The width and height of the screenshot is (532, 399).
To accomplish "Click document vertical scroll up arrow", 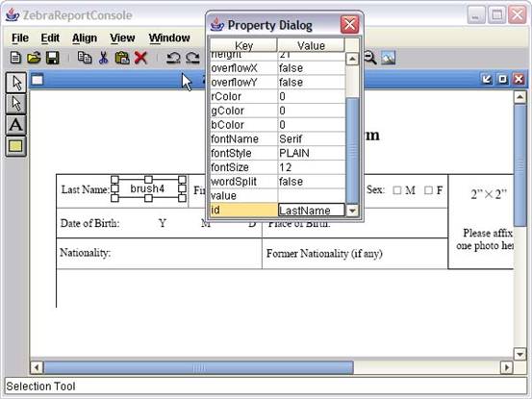I will click(519, 97).
